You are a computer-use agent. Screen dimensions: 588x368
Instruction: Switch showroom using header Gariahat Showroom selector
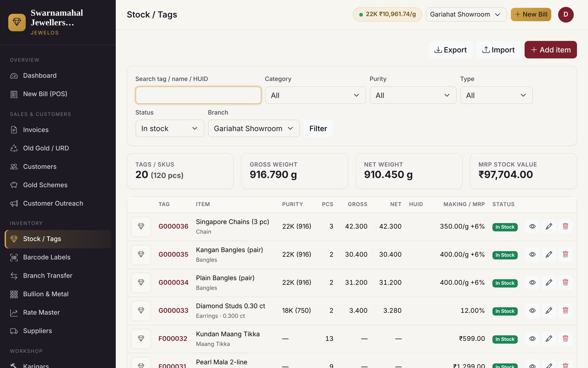click(x=466, y=14)
